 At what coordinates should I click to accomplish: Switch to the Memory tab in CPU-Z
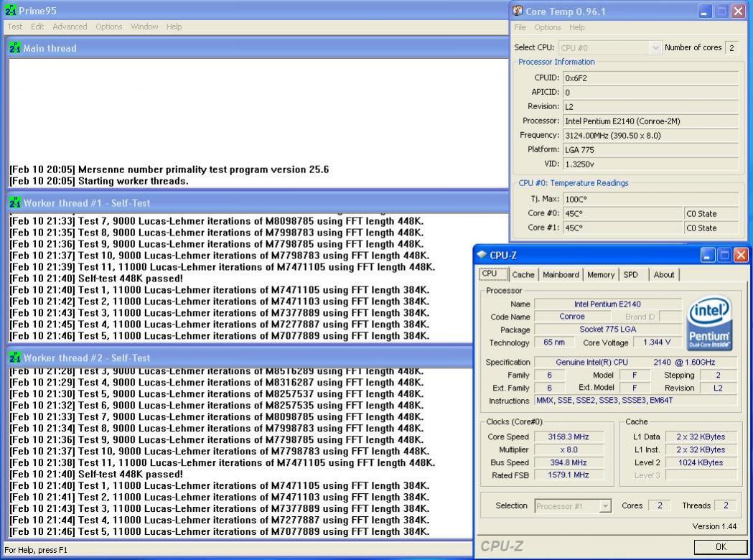click(x=601, y=275)
